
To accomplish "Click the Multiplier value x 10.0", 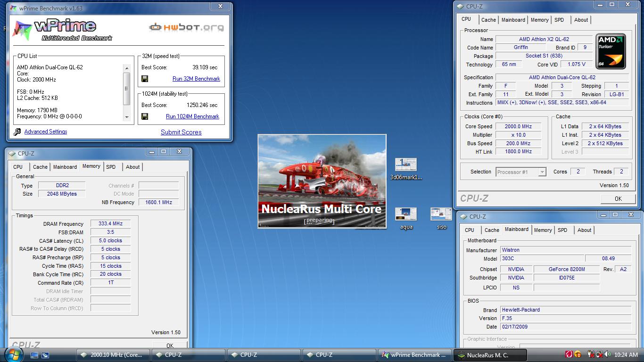I will [518, 135].
